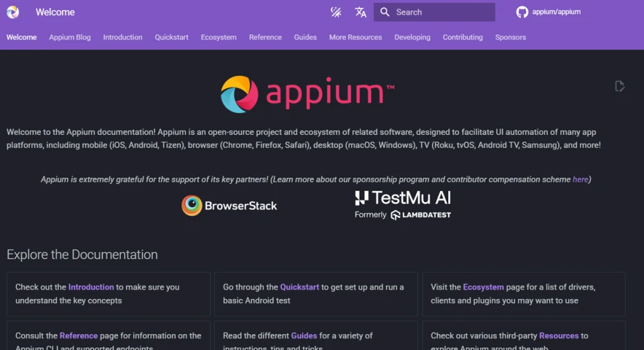Go to the Quickstart tab

(x=172, y=38)
